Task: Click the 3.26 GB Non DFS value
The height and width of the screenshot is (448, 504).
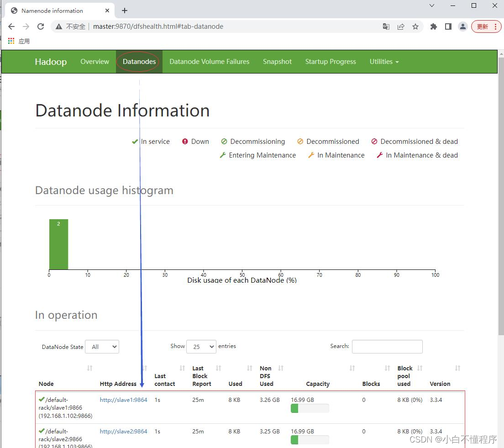Action: (x=270, y=400)
